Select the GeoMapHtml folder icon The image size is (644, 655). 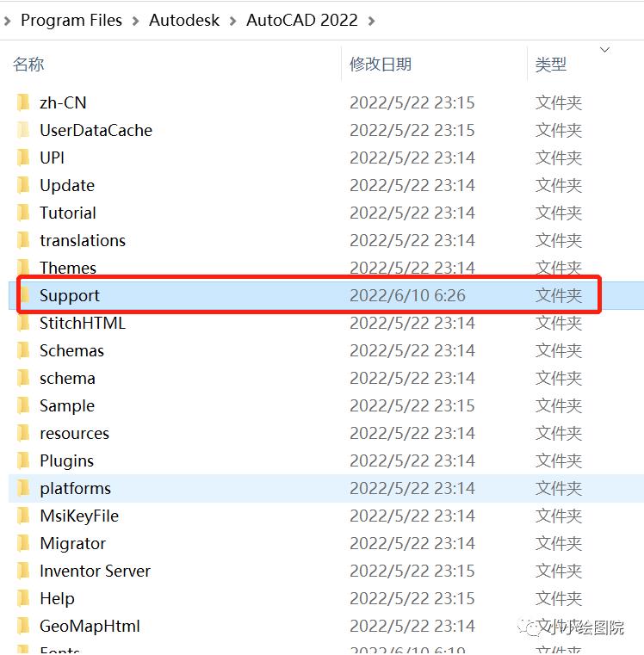coord(23,627)
